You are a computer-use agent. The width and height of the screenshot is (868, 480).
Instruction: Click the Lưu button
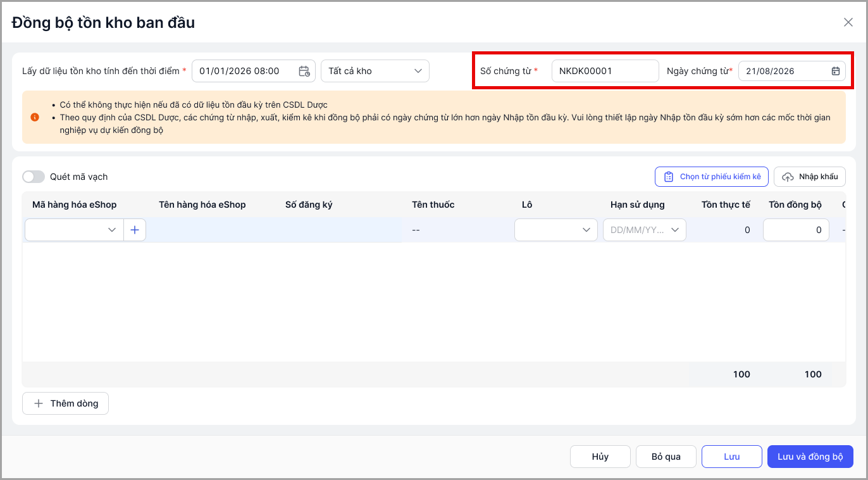pyautogui.click(x=732, y=457)
